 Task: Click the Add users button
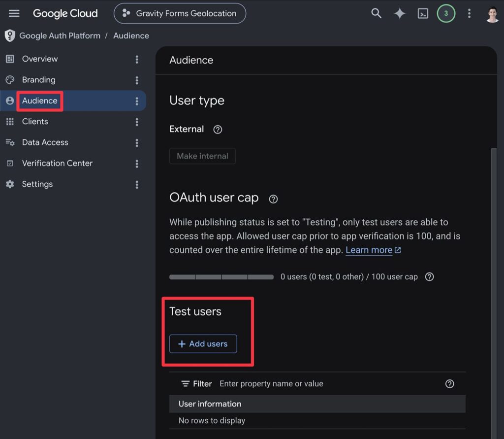click(203, 344)
